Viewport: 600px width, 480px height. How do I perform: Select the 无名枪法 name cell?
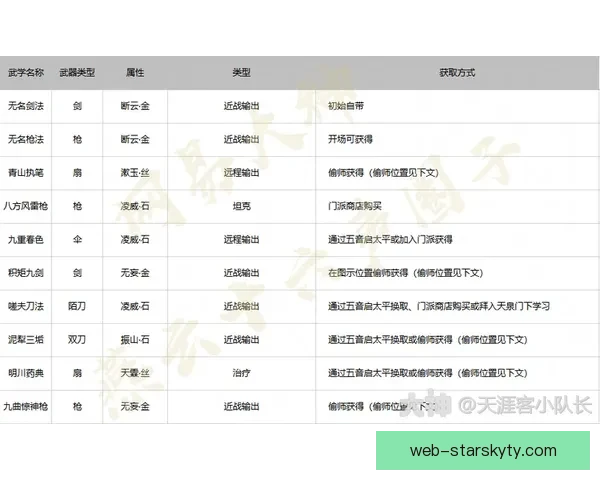coord(26,139)
